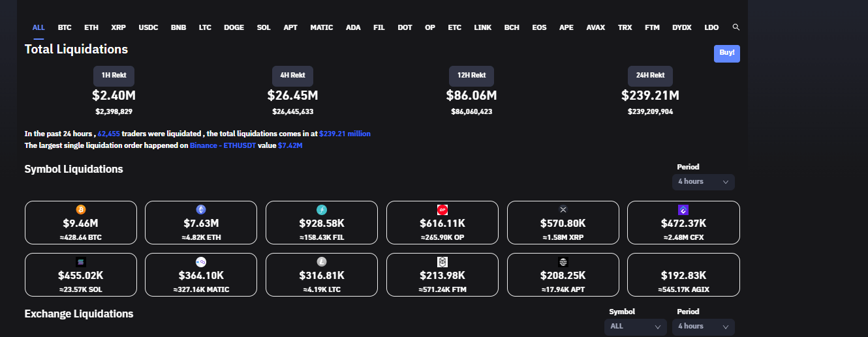Screen dimensions: 868x337
Task: Click the Ethereum coin icon
Action: (x=201, y=210)
